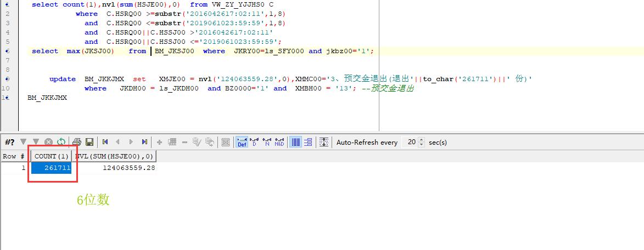Go to the previous record

[x=117, y=142]
